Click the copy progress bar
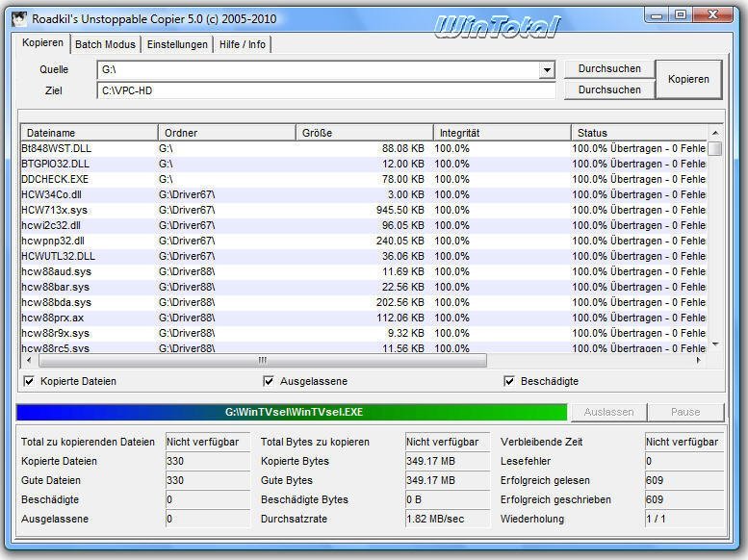The image size is (748, 560). pos(292,412)
